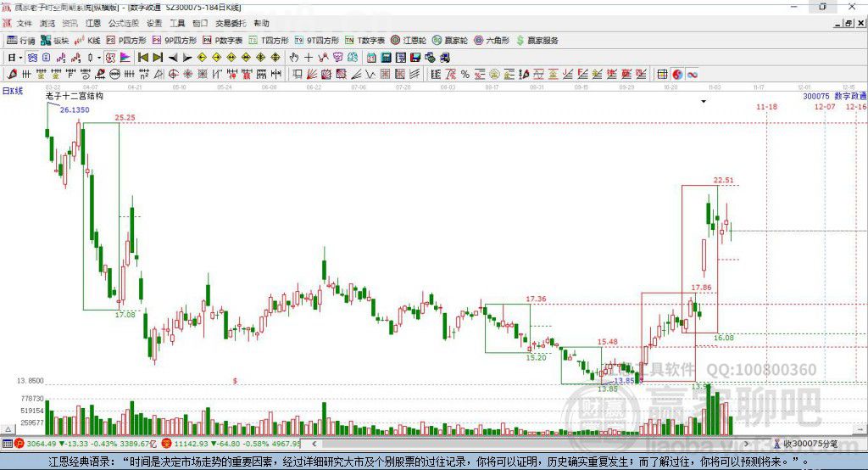Viewport: 868px width, 470px height.
Task: Open the 江恩 menu
Action: (x=93, y=23)
